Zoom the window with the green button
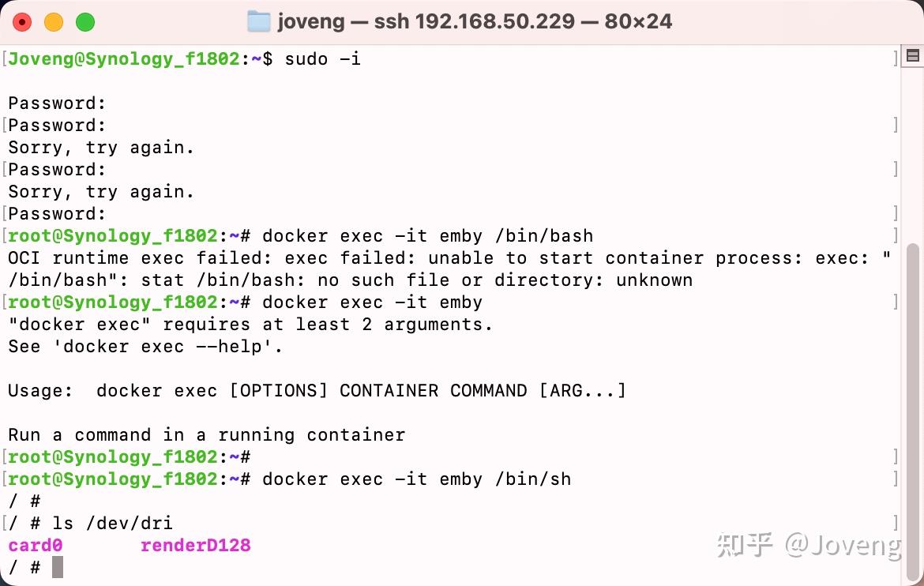This screenshot has width=924, height=586. click(85, 22)
